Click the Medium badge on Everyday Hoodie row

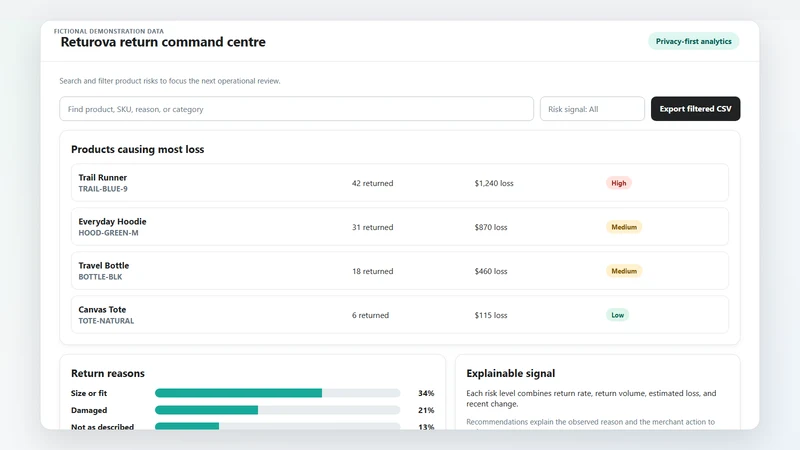624,227
